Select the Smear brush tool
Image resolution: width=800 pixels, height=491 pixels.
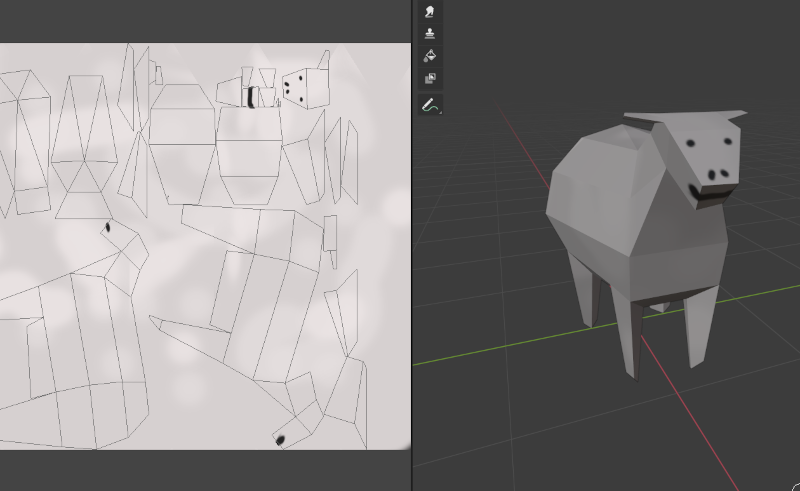click(430, 12)
